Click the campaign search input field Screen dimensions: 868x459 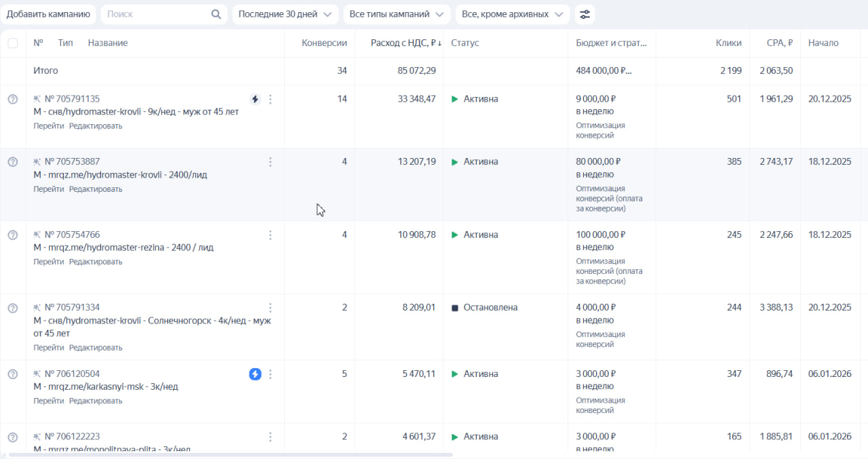click(x=156, y=14)
